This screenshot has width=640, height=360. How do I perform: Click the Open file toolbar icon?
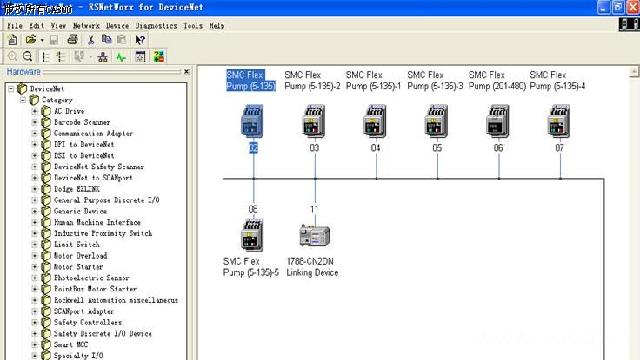point(31,40)
